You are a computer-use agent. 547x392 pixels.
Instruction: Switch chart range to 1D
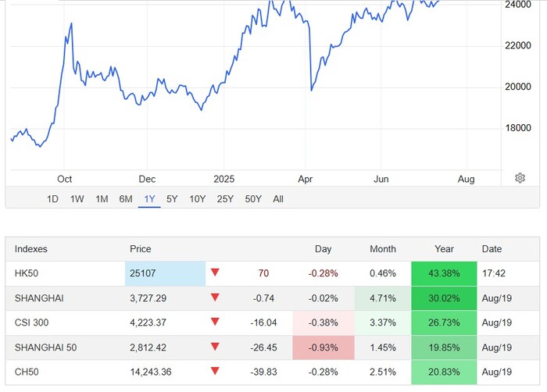pyautogui.click(x=52, y=199)
